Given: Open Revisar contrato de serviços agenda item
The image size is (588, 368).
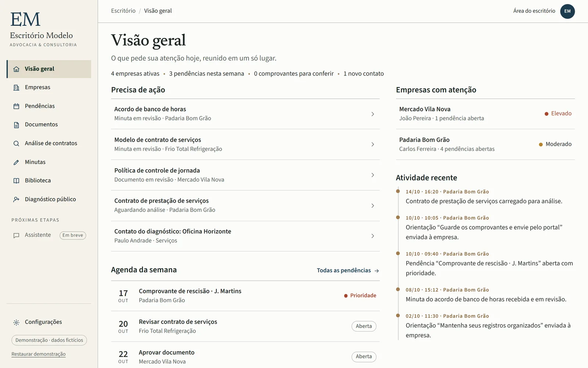Looking at the screenshot, I should pyautogui.click(x=245, y=326).
